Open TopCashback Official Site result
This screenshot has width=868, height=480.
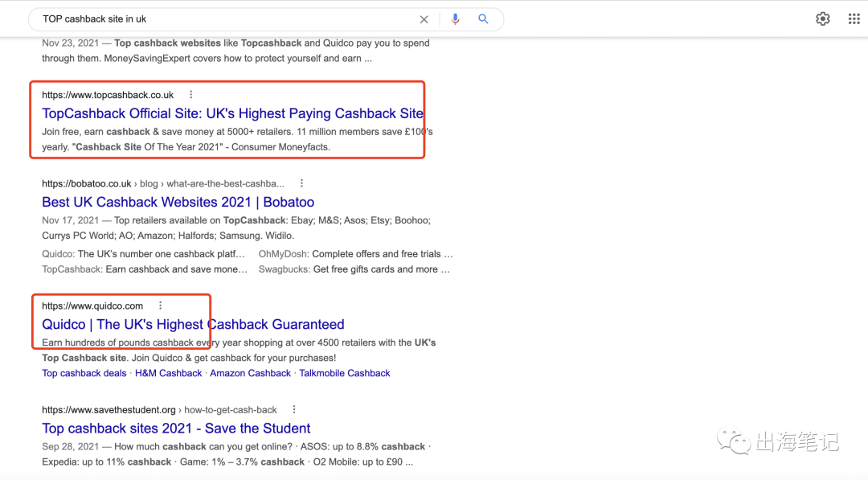coord(232,113)
